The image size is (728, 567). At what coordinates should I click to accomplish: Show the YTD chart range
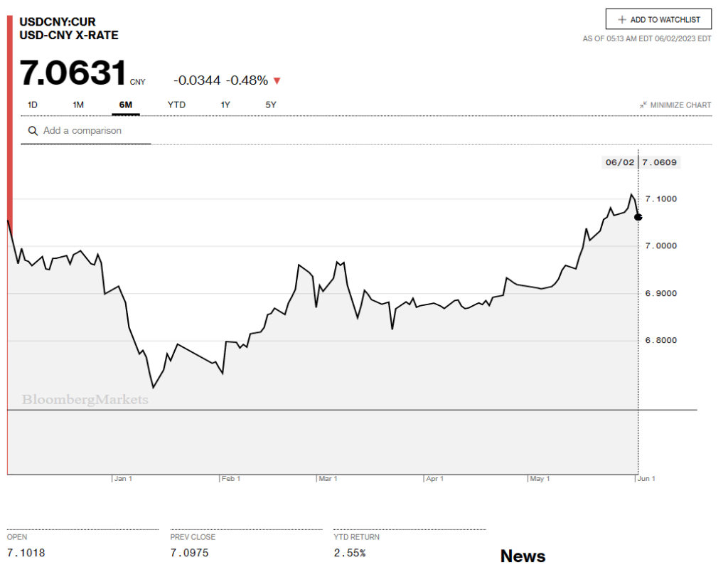[176, 105]
